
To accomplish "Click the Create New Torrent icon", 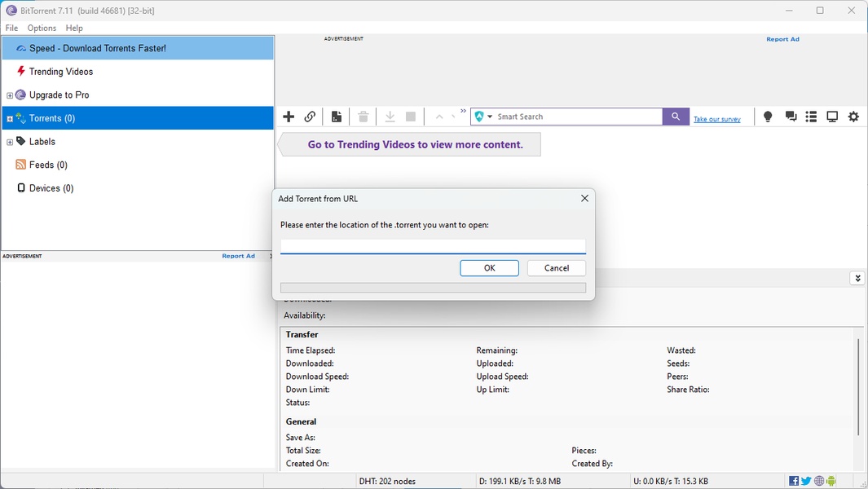I will point(337,117).
